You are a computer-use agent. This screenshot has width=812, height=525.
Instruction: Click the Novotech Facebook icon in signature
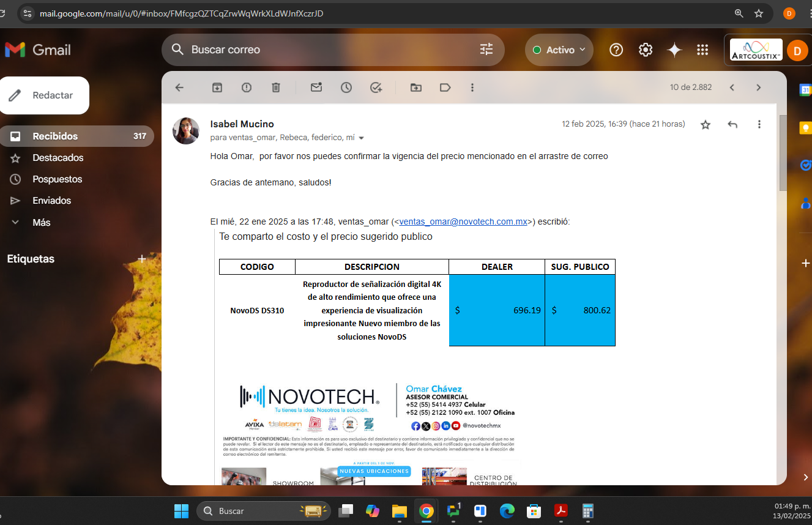click(x=415, y=426)
